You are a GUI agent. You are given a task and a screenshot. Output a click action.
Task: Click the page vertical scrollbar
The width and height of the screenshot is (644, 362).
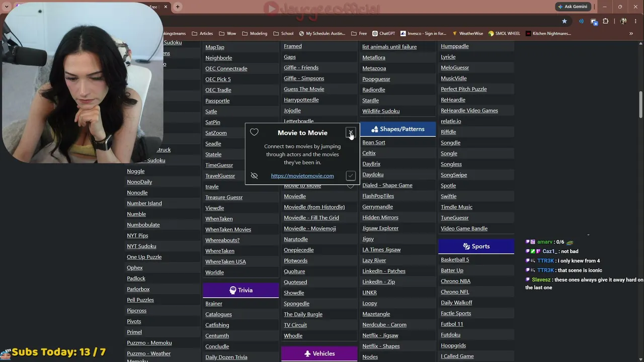[640, 105]
